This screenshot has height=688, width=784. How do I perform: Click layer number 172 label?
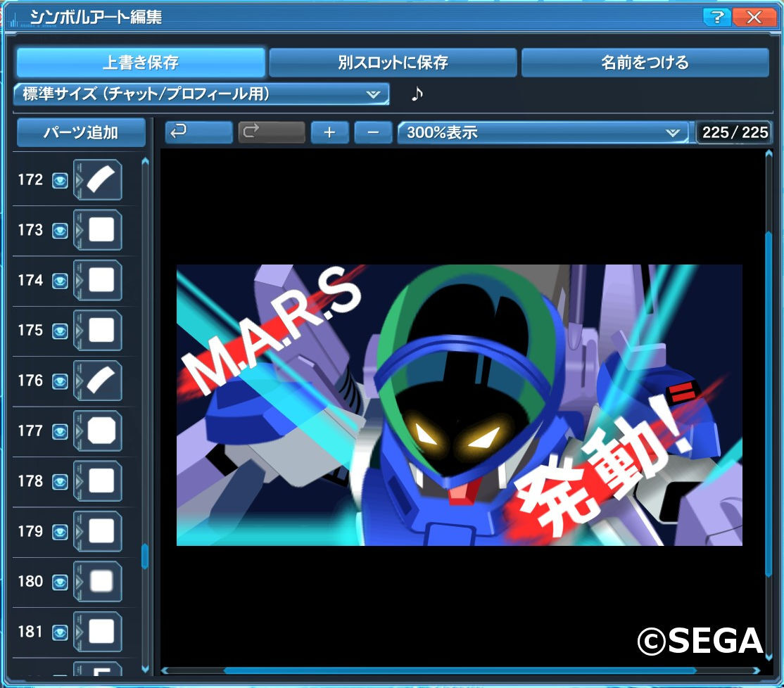coord(30,179)
